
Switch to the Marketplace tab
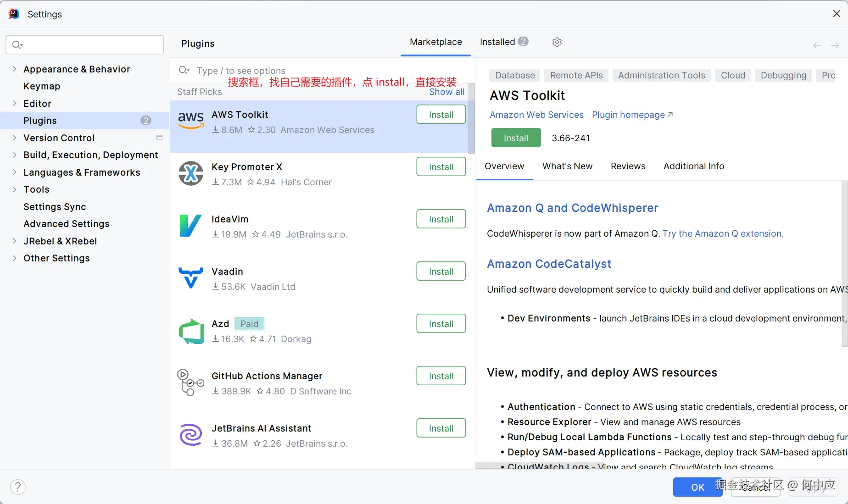tap(435, 42)
